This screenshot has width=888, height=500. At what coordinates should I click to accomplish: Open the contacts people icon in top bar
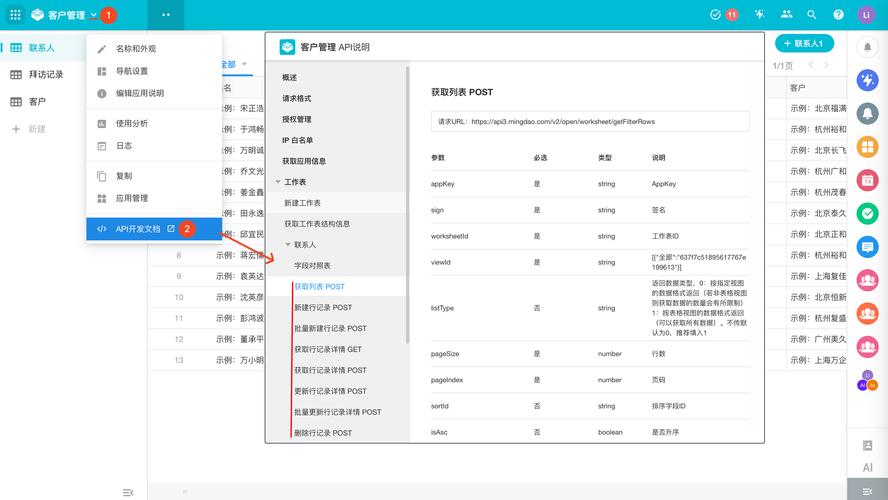click(x=786, y=15)
